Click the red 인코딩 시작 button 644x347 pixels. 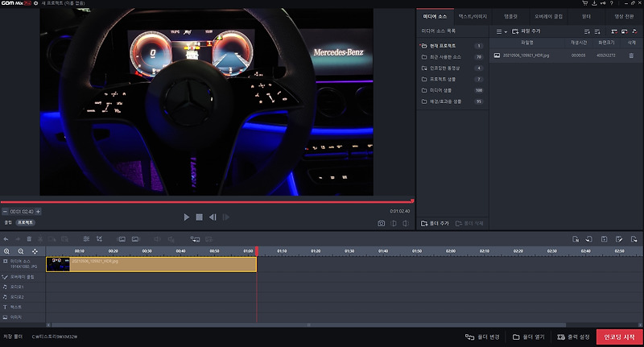619,337
